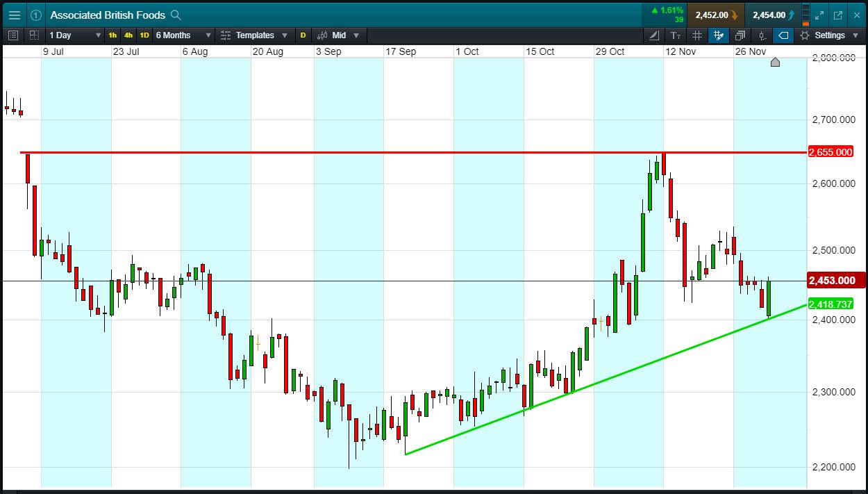Click the layout grid icon

pyautogui.click(x=34, y=35)
